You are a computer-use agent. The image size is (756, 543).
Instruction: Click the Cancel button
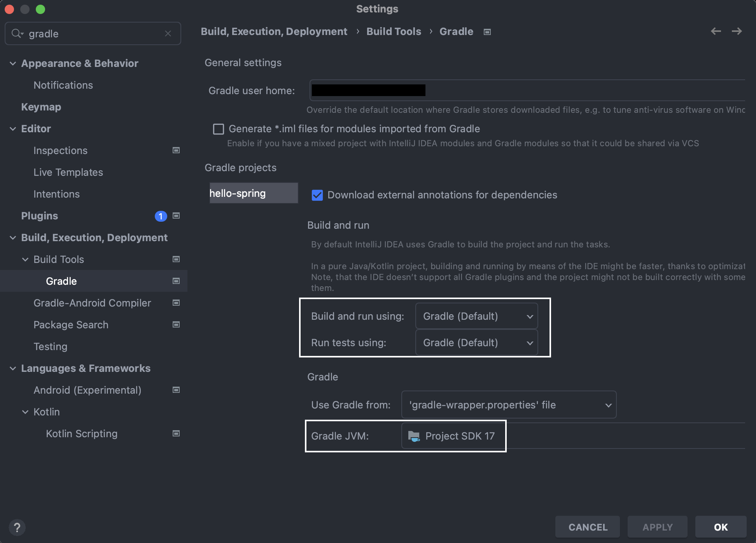click(588, 527)
